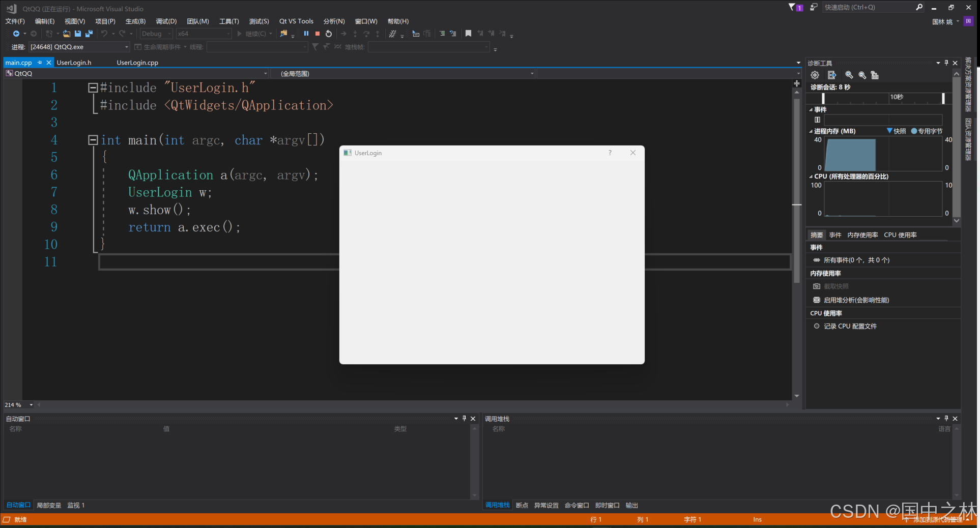Open the Output (输出) tab
The image size is (980, 528).
pos(632,505)
